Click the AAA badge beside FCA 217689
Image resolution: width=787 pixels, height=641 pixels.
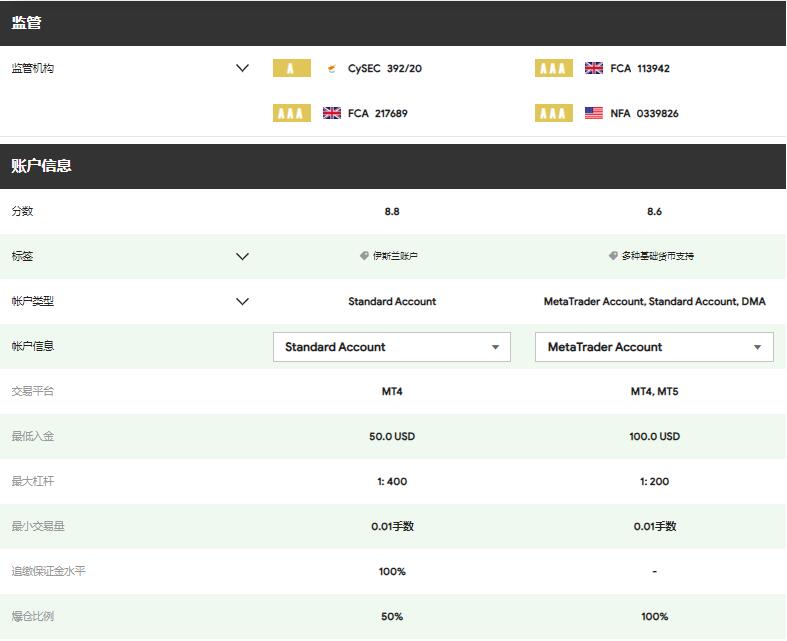pyautogui.click(x=291, y=114)
